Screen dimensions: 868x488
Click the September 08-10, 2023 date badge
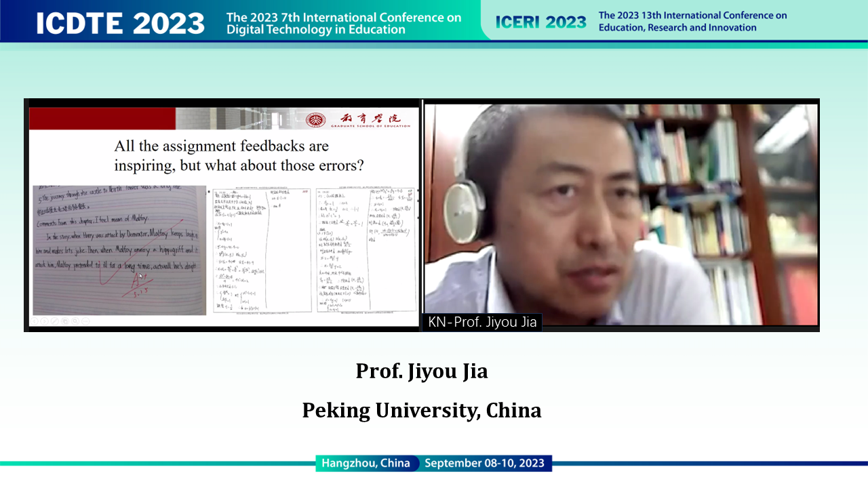(486, 464)
